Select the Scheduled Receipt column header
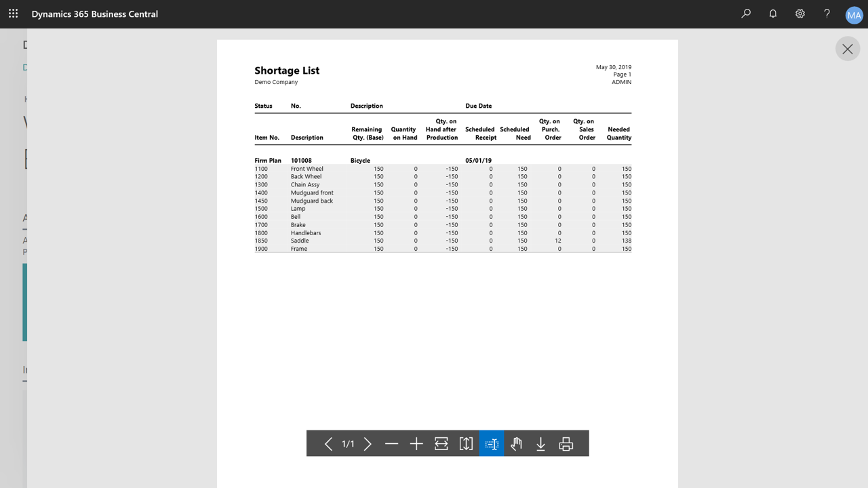 481,134
